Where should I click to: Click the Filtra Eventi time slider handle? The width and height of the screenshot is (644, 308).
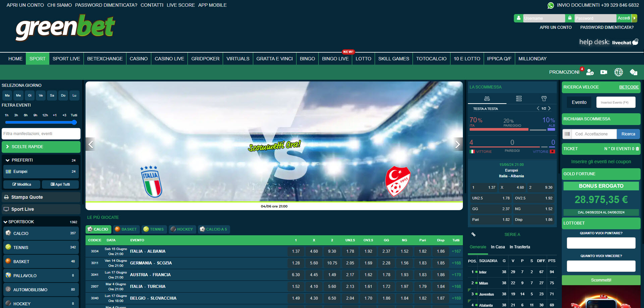click(x=74, y=122)
